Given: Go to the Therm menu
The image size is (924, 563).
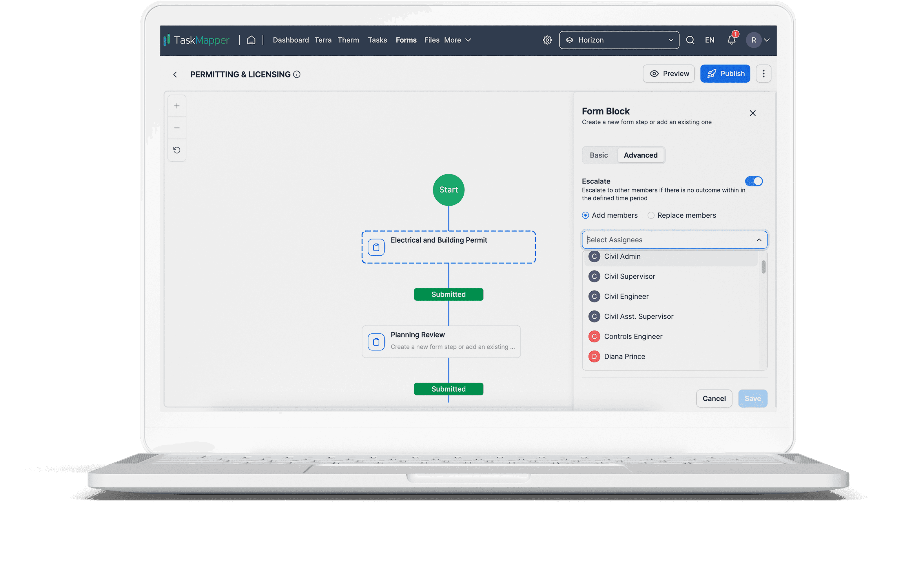Looking at the screenshot, I should 348,40.
